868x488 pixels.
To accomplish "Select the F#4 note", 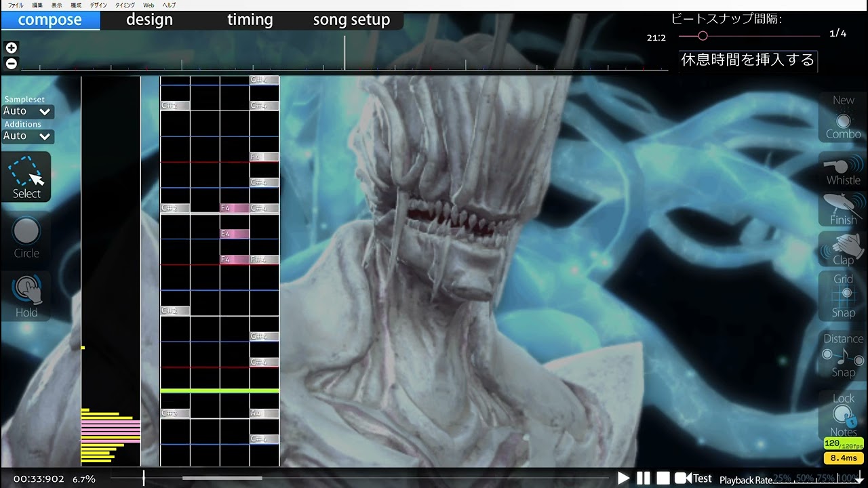I will [264, 260].
